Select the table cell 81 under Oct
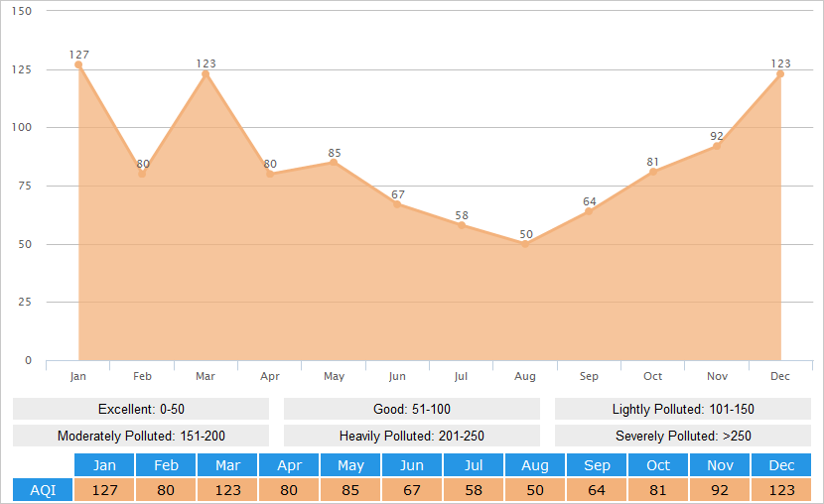Image resolution: width=824 pixels, height=504 pixels. (x=658, y=490)
